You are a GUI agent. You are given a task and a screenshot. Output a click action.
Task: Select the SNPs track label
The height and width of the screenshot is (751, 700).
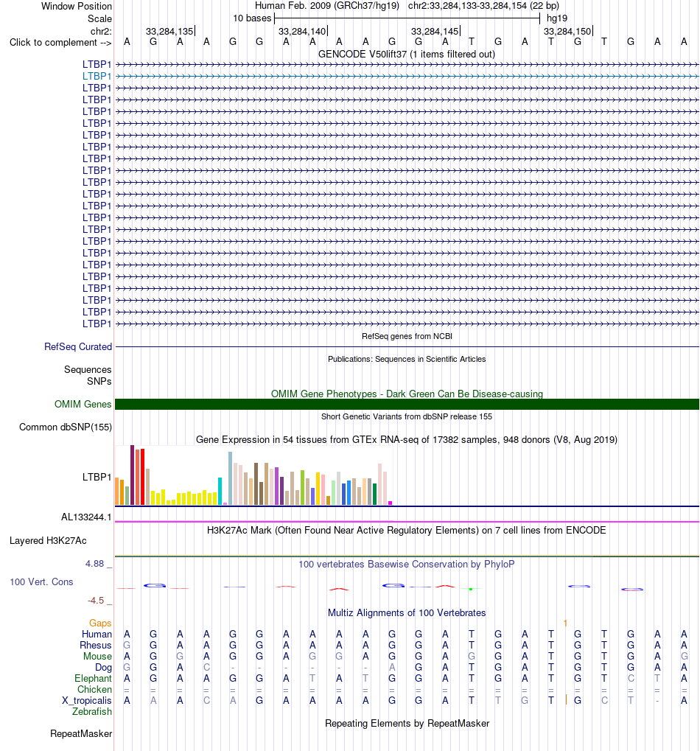coord(99,381)
